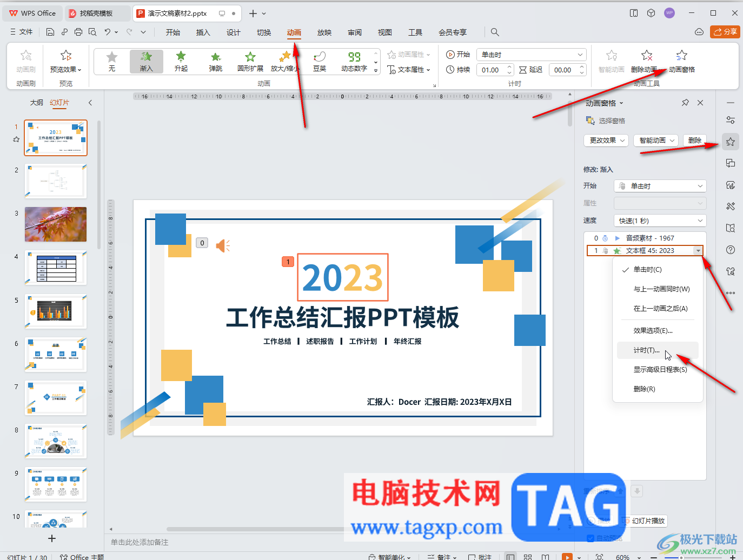Toggle the 自动预览 checkbox
Viewport: 743px width, 560px height.
[x=591, y=538]
